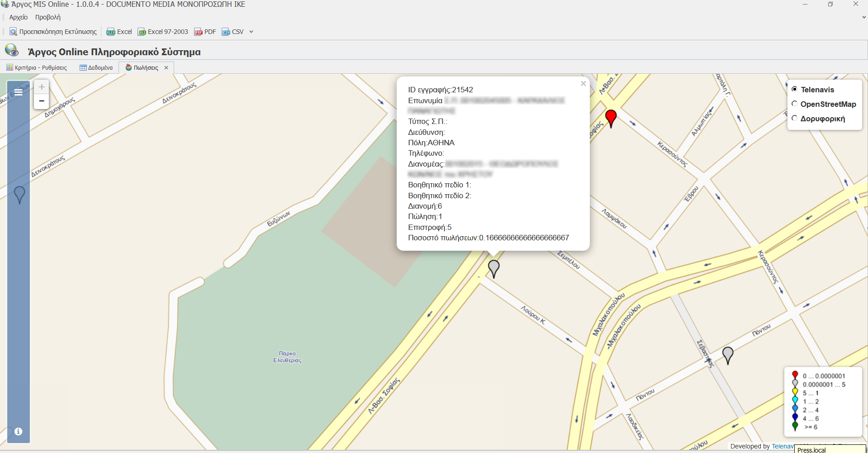This screenshot has height=453, width=868.
Task: Click the yellow legend swatch 5…1
Action: (x=795, y=392)
